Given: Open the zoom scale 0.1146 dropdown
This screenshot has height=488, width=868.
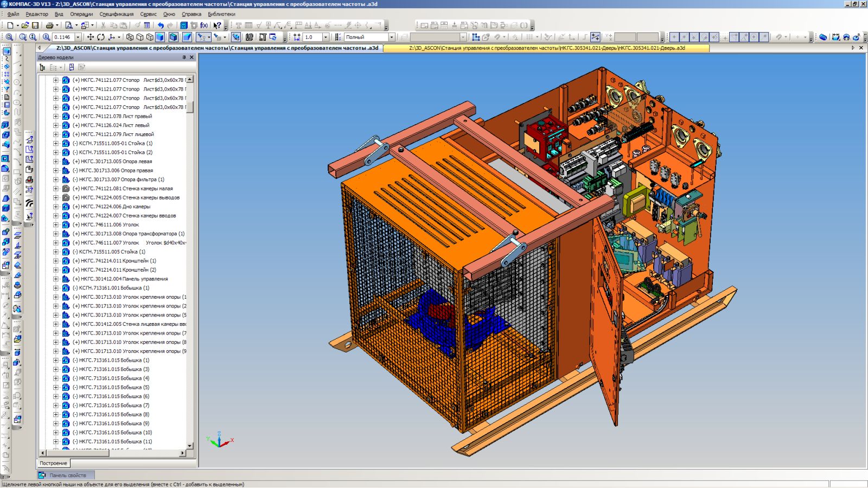Looking at the screenshot, I should (x=78, y=37).
